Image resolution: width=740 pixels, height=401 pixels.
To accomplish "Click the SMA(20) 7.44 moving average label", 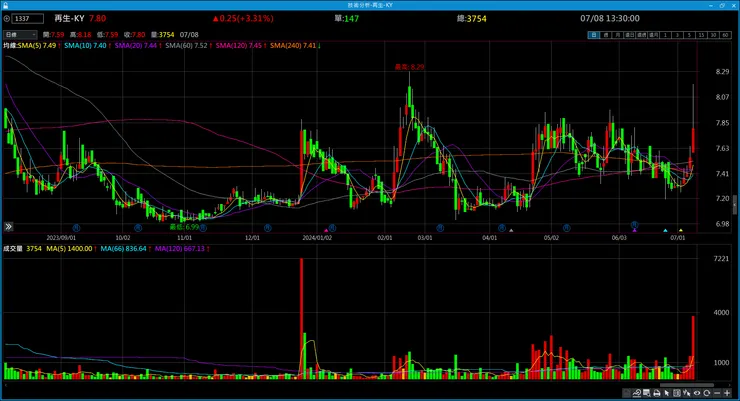I will coord(136,46).
